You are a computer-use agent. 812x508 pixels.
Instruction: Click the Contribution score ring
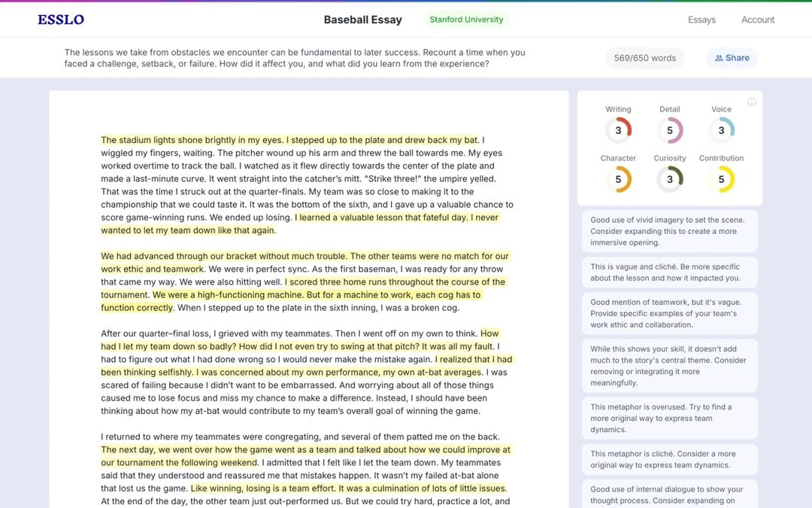pyautogui.click(x=721, y=178)
